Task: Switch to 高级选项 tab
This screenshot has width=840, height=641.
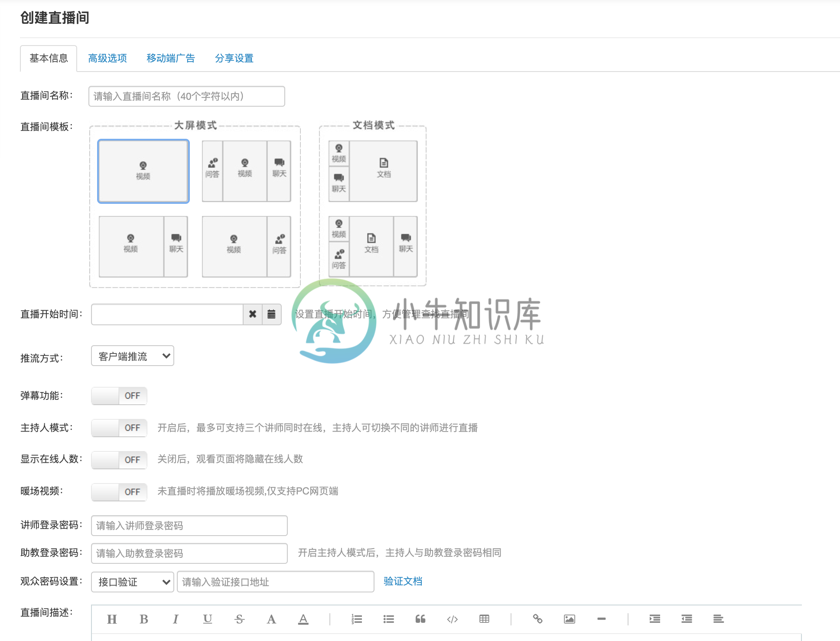Action: [107, 58]
